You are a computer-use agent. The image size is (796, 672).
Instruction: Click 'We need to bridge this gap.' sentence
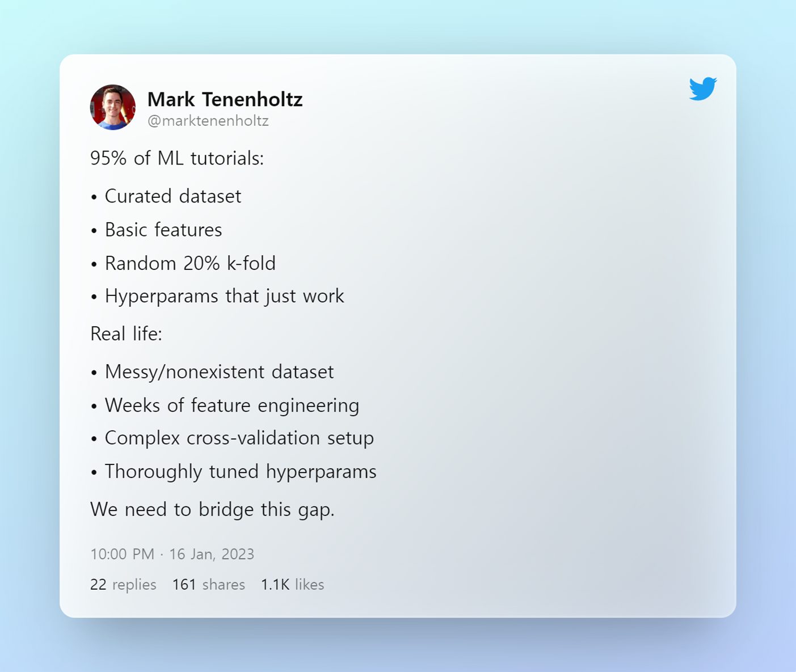tap(212, 509)
